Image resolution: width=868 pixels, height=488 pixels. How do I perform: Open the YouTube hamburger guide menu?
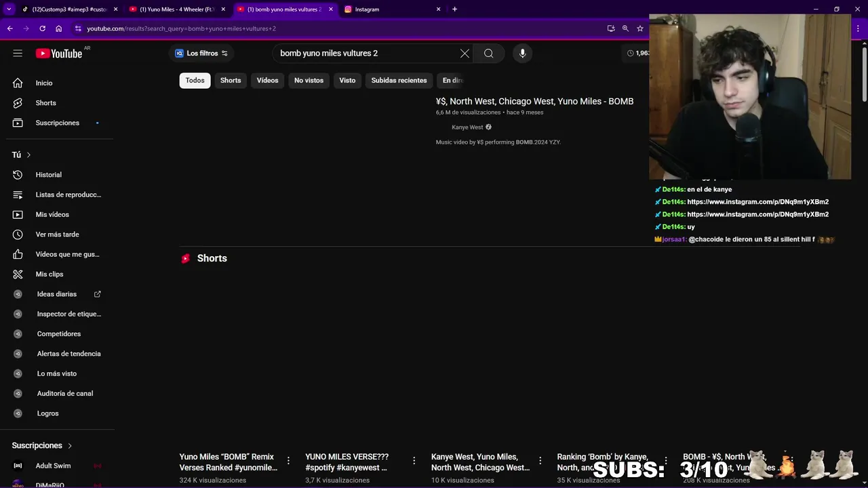pos(18,53)
